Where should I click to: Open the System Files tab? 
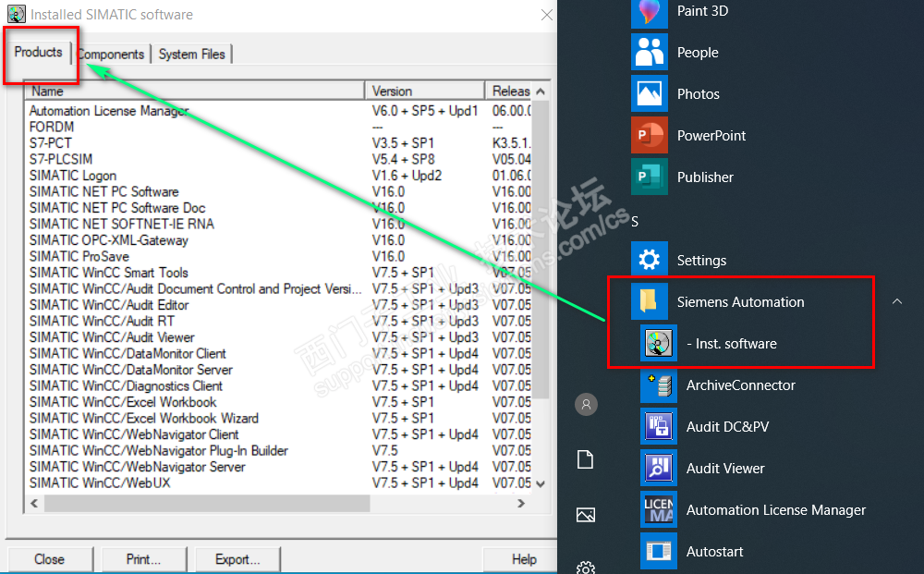pyautogui.click(x=191, y=55)
